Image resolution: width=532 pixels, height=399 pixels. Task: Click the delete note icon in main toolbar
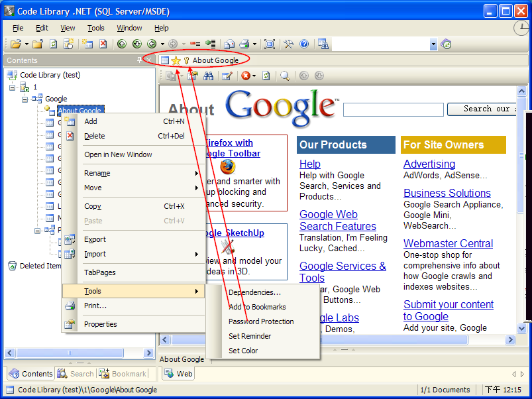click(103, 44)
